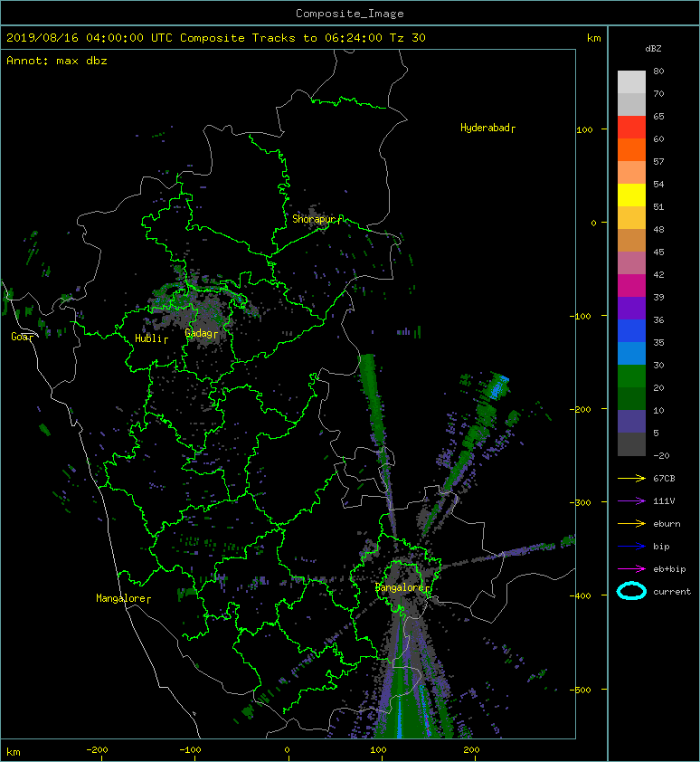This screenshot has width=700, height=762.
Task: Click the red 65 dBZ color swatch
Action: 631,128
